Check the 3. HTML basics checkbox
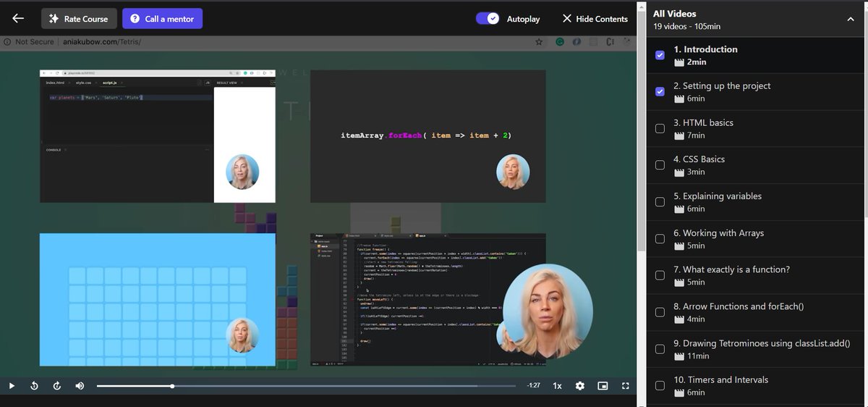 [x=660, y=129]
